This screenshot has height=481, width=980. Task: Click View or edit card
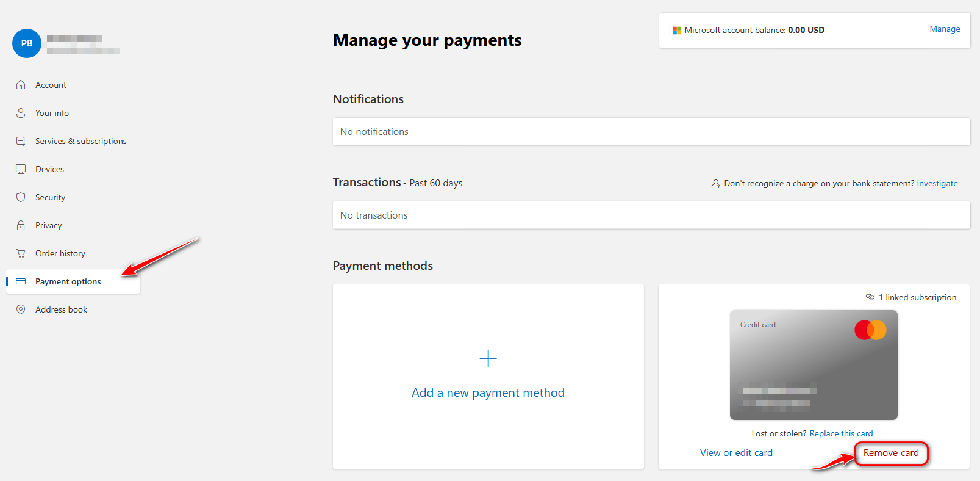coord(736,452)
